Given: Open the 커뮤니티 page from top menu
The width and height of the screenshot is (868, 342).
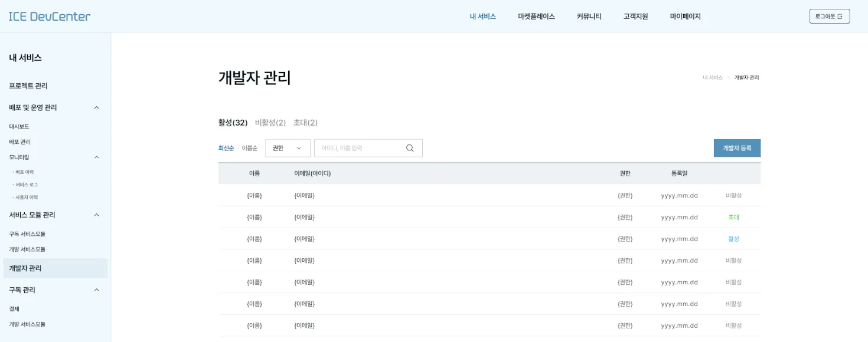Looking at the screenshot, I should coord(588,16).
